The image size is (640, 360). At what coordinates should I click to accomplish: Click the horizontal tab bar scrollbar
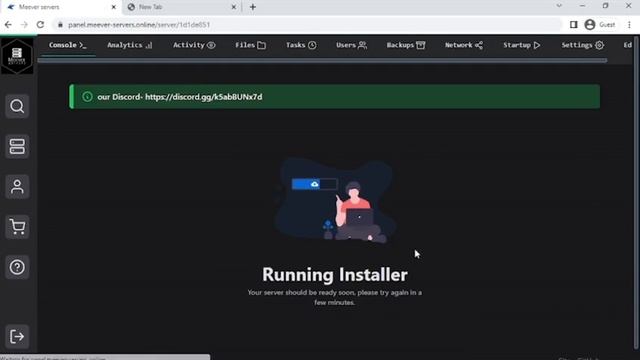322,60
